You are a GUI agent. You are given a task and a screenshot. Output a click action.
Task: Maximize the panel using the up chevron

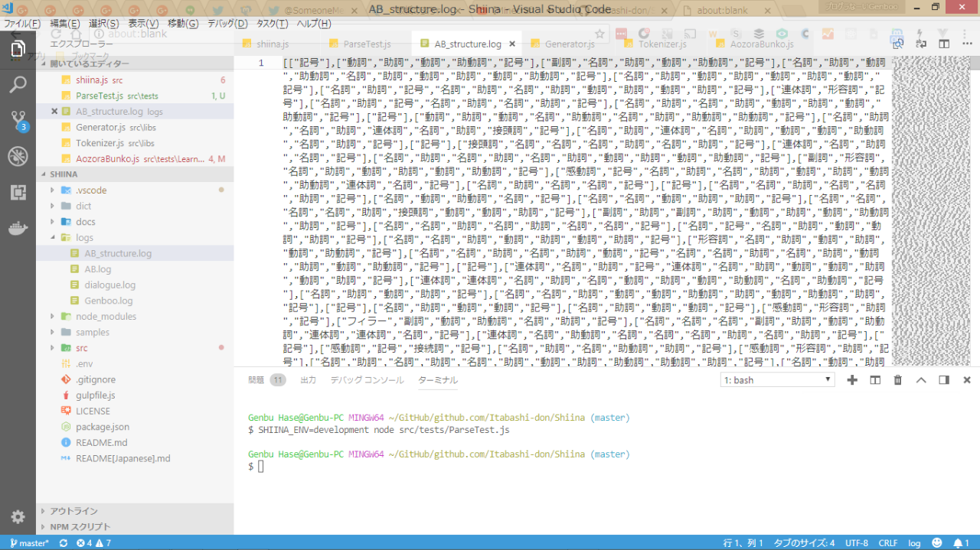pos(921,380)
